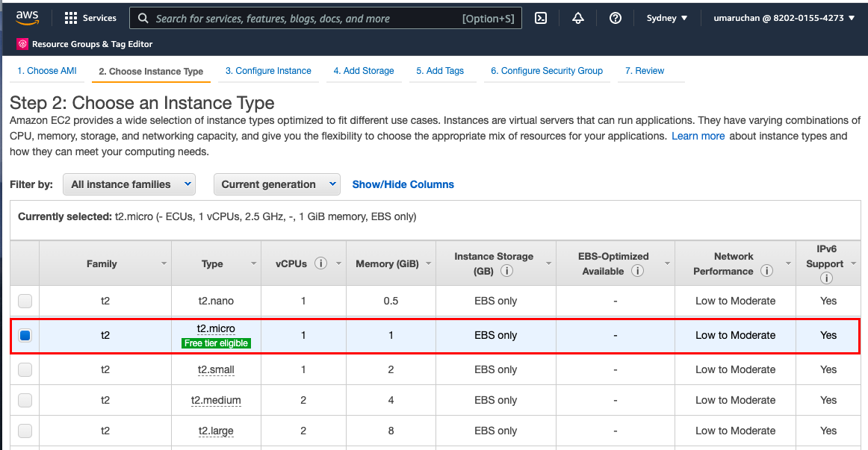Switch to 6. Configure Security Group tab

(x=546, y=71)
